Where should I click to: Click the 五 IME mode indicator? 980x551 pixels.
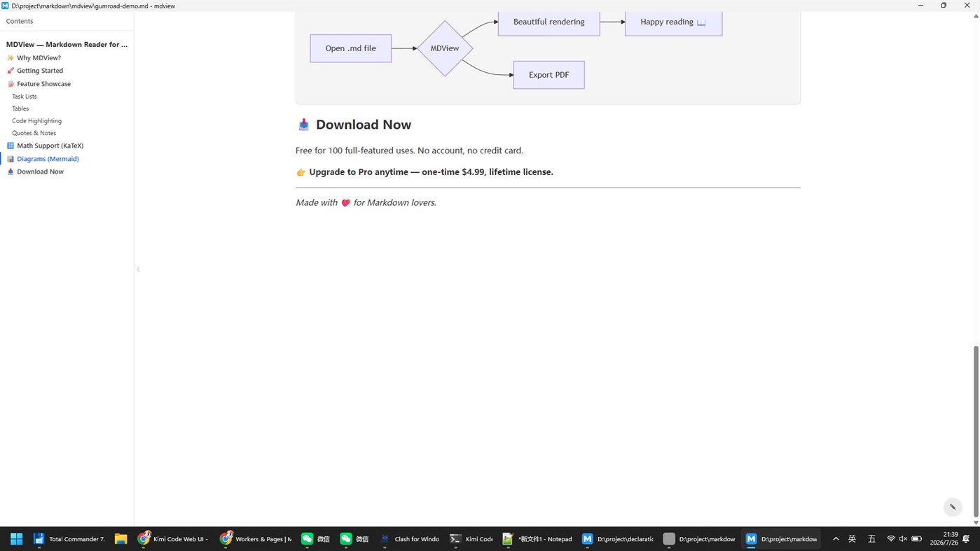(x=872, y=539)
